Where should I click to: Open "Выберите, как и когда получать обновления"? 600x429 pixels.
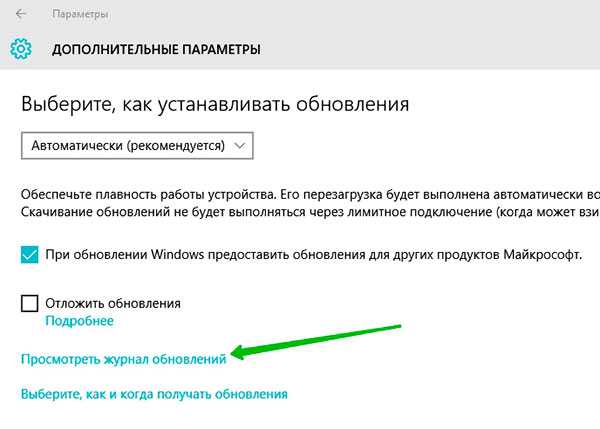tap(154, 394)
